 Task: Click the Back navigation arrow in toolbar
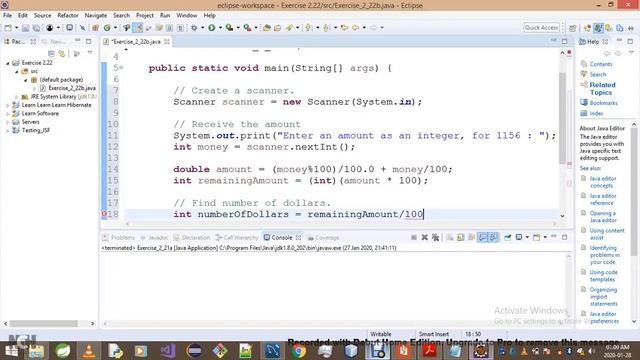[356, 28]
